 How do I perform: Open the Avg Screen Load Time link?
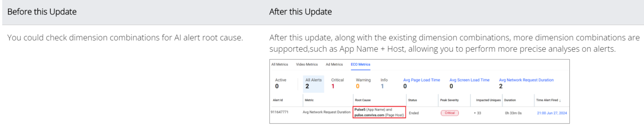coord(469,80)
